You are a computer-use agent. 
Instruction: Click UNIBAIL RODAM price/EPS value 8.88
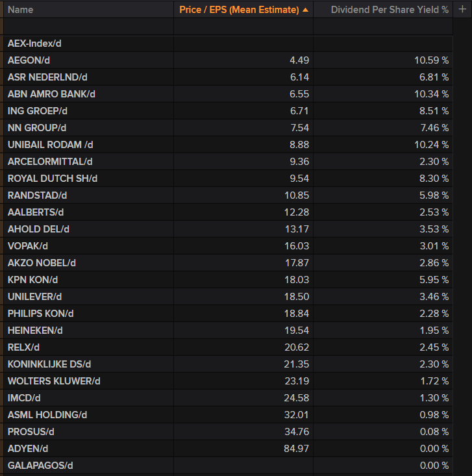pyautogui.click(x=299, y=145)
